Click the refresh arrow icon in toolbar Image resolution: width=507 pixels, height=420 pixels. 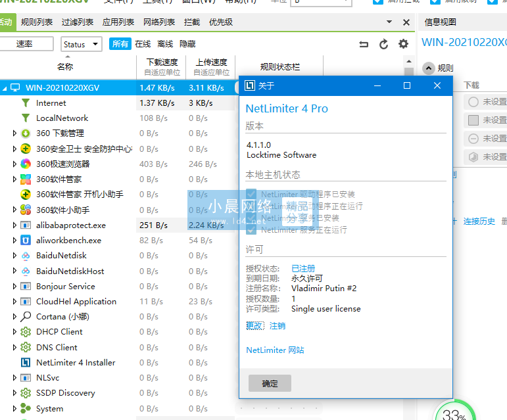[383, 44]
